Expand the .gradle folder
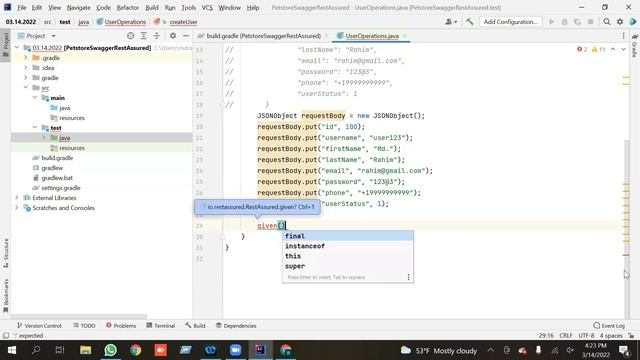The height and width of the screenshot is (360, 640). point(26,58)
